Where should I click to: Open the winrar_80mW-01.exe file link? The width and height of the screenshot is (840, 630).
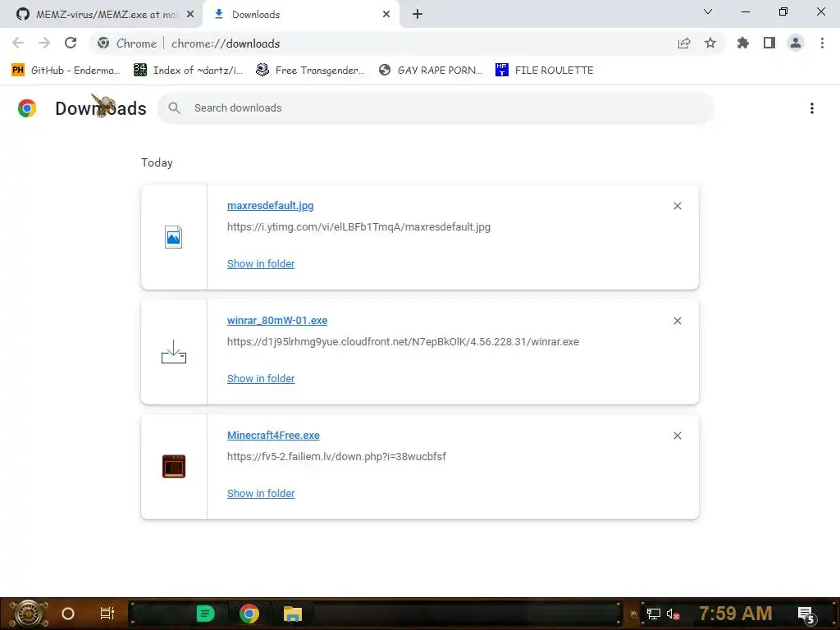coord(277,321)
